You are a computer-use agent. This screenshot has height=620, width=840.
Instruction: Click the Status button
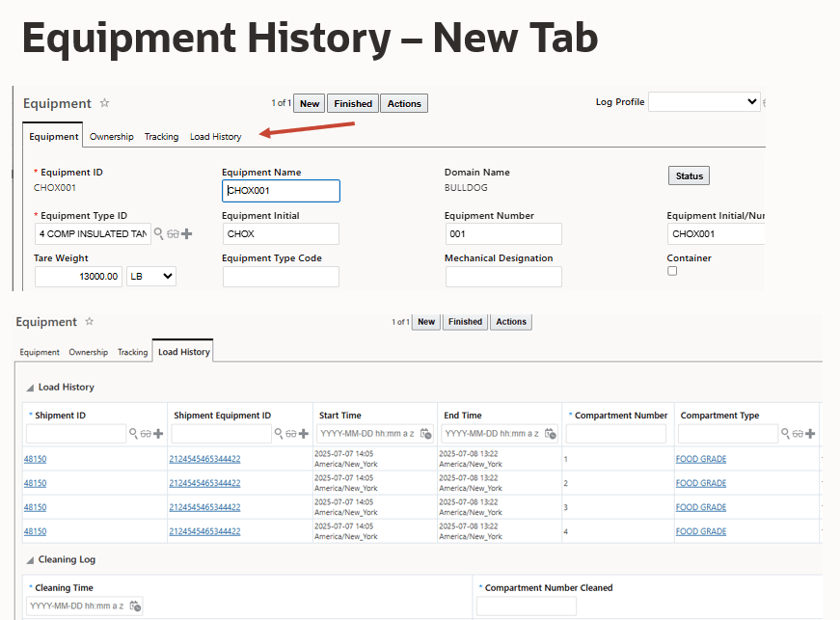[689, 175]
